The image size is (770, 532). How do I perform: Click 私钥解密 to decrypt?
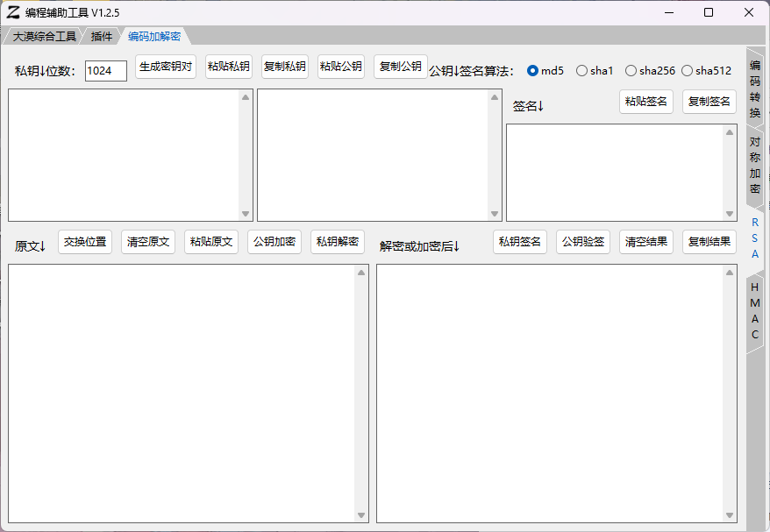point(338,242)
